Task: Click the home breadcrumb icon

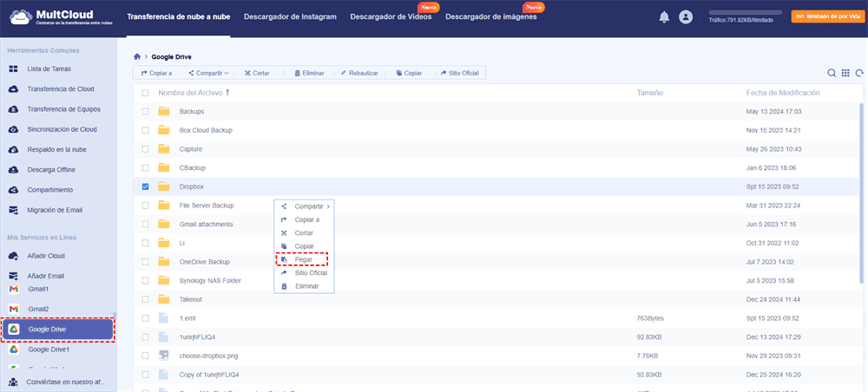Action: 137,56
